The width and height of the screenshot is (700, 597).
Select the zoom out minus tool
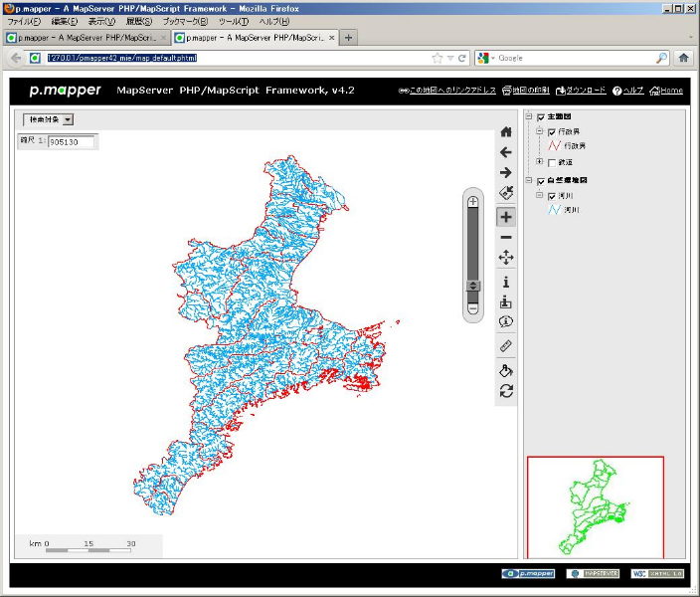click(x=506, y=238)
